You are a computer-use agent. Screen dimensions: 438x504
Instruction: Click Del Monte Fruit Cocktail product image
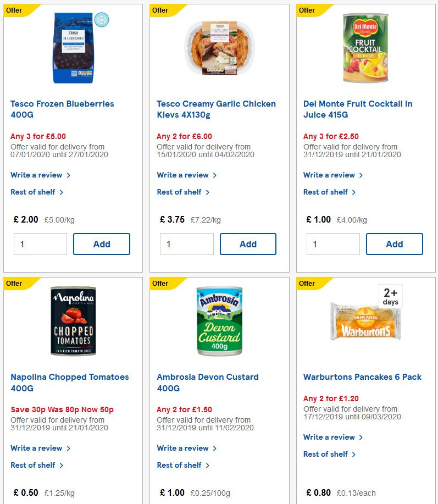point(365,47)
